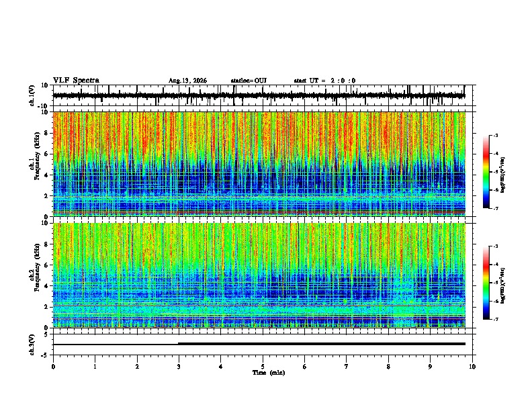Click the ch.3 voltage trace line
The width and height of the screenshot is (532, 411).
259,344
